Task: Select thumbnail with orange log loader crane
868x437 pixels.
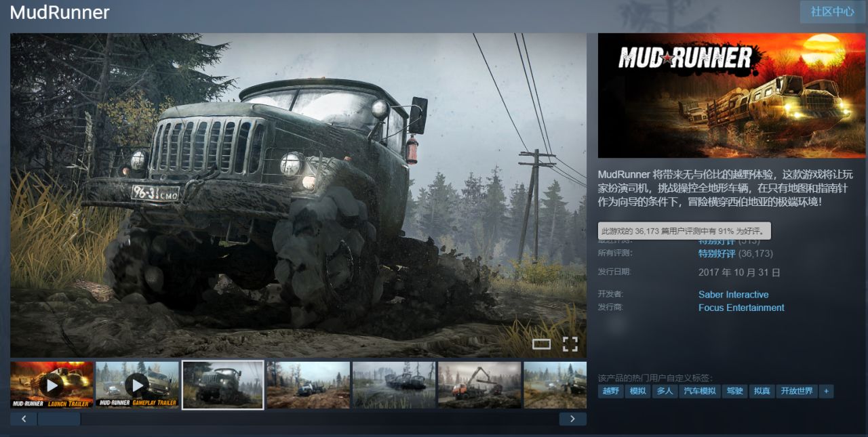Action: (479, 385)
